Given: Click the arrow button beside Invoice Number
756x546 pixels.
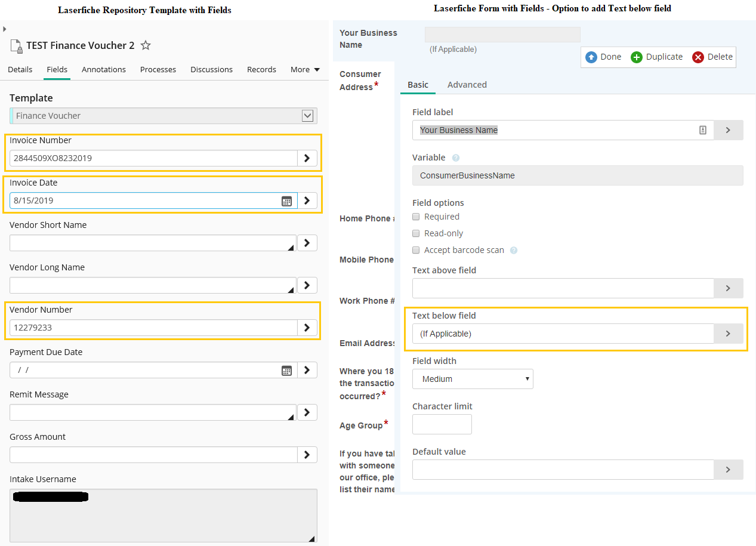Looking at the screenshot, I should [x=307, y=158].
